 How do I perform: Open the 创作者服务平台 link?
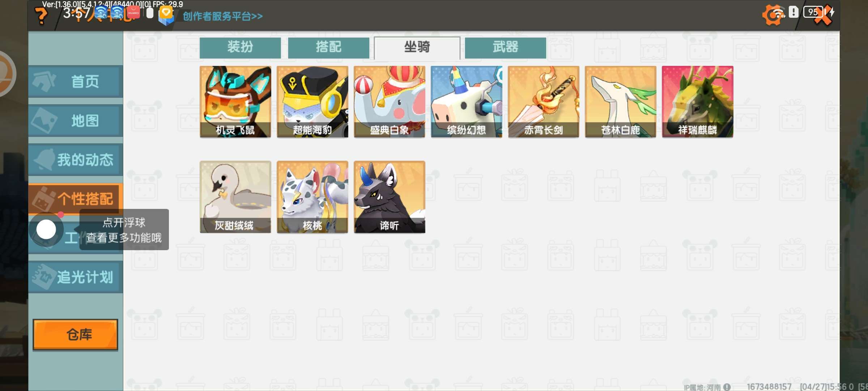[x=223, y=16]
